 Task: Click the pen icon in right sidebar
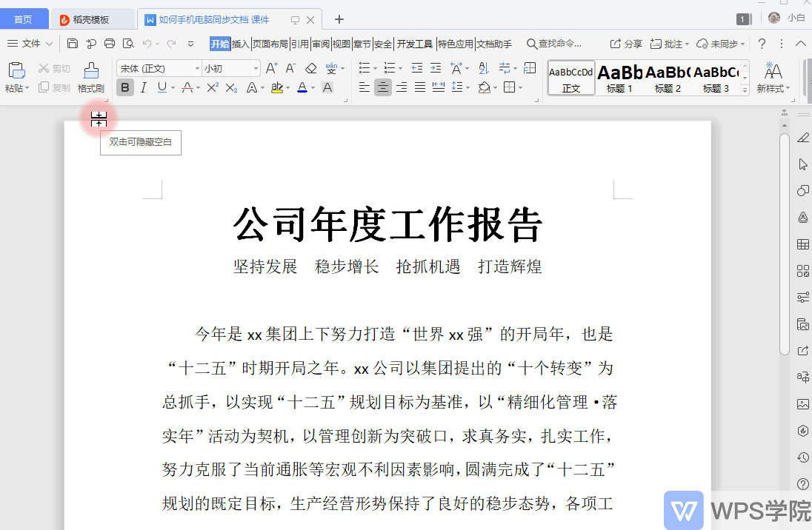pos(802,138)
